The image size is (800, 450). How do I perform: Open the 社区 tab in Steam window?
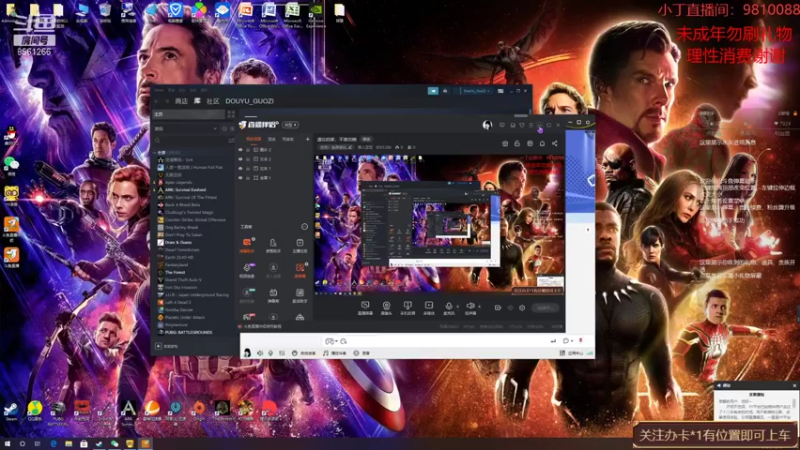[213, 101]
